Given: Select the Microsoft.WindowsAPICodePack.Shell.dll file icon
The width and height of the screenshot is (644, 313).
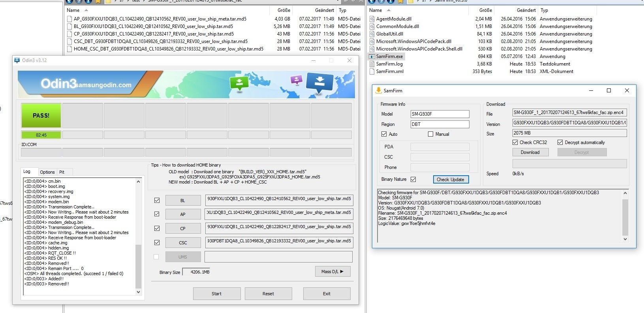Looking at the screenshot, I should [x=372, y=49].
